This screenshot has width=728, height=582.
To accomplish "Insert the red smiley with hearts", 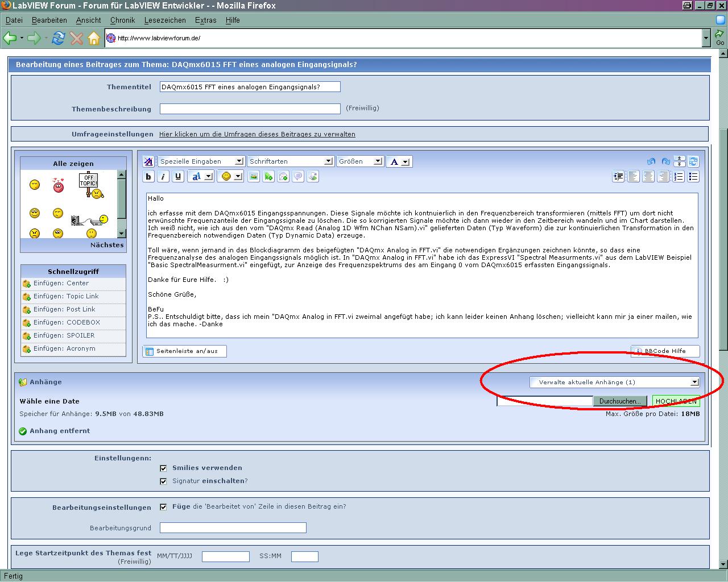I will (59, 185).
